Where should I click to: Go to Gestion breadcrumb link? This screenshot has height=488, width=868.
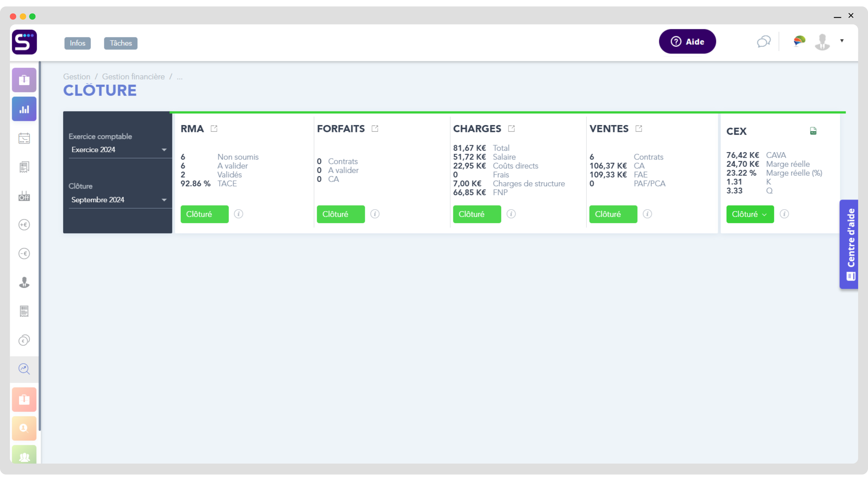(77, 77)
